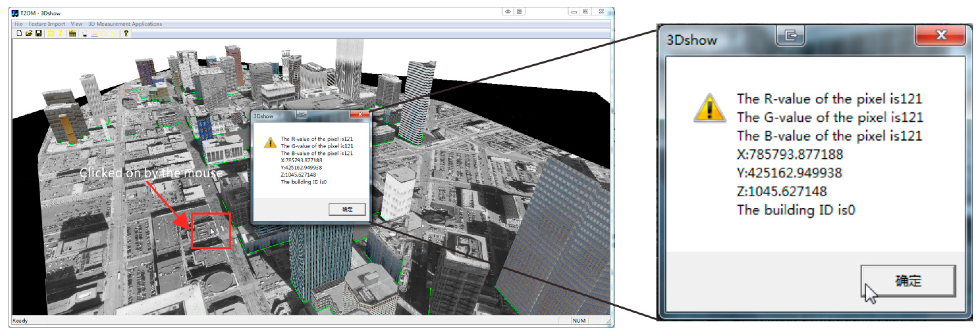980x334 pixels.
Task: Select the height measurement tool icon
Action: (94, 34)
